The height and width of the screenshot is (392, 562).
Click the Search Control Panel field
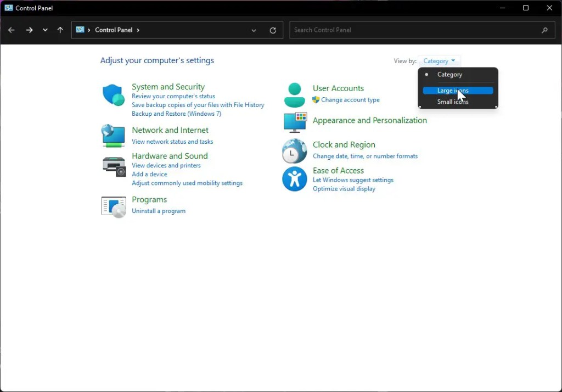click(x=414, y=30)
